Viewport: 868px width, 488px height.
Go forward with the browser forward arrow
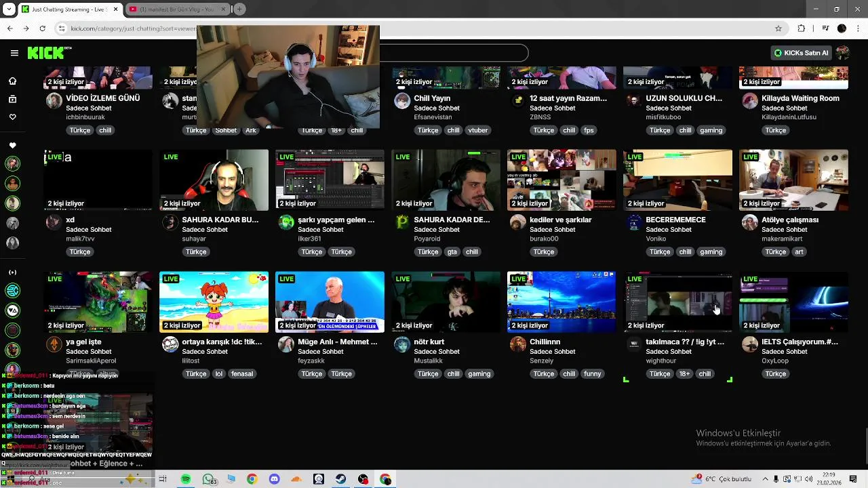click(26, 28)
